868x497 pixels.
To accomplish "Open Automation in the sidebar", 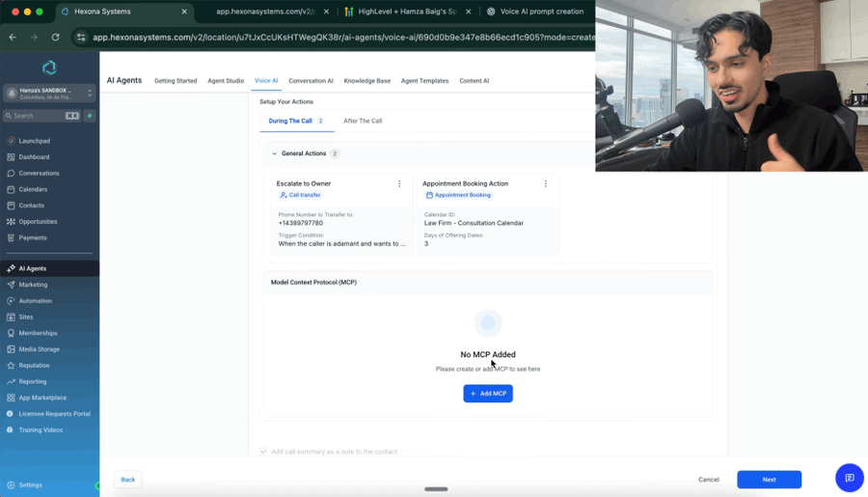I will tap(35, 300).
